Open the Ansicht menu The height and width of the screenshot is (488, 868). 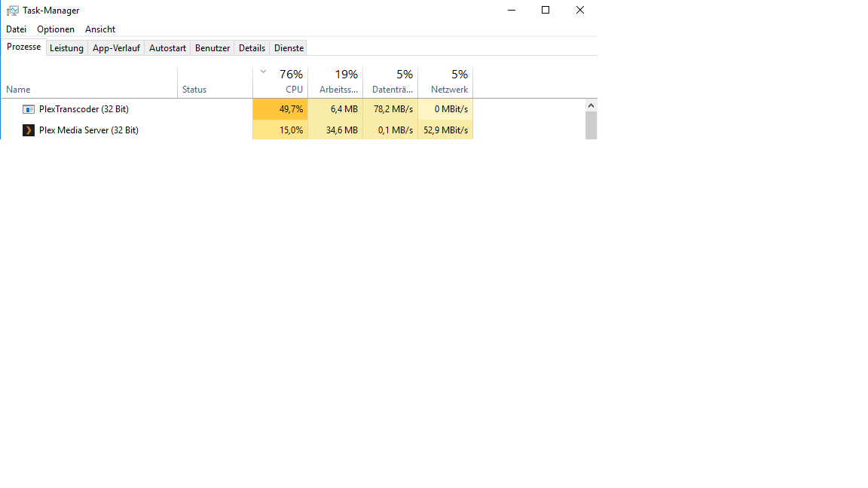(x=100, y=29)
